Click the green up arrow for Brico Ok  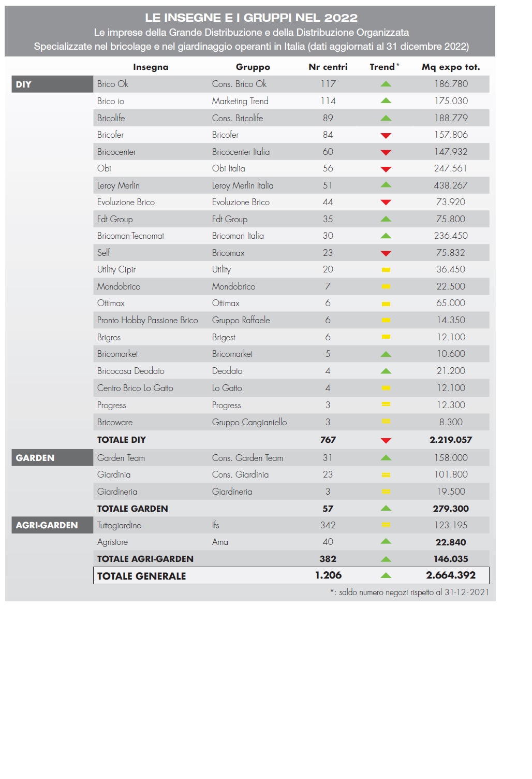click(x=386, y=84)
